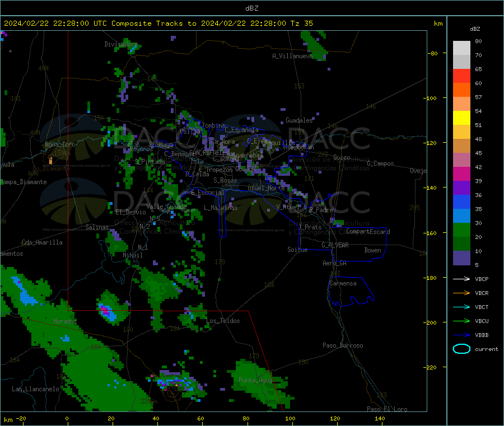The image size is (504, 426).
Task: Click the G_ALVEAR map label
Action: click(335, 245)
